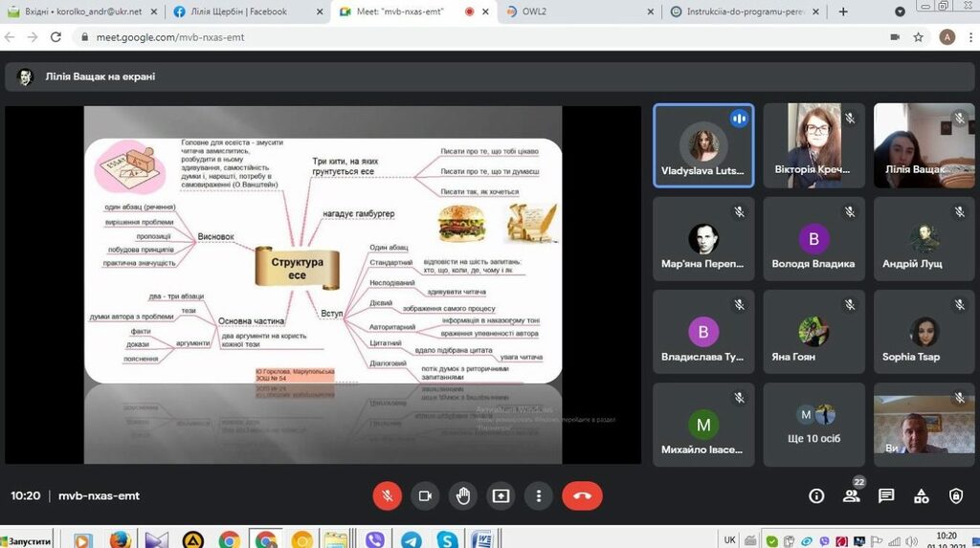Viewport: 980px width, 548px height.
Task: Open host controls shield icon
Action: click(x=955, y=495)
